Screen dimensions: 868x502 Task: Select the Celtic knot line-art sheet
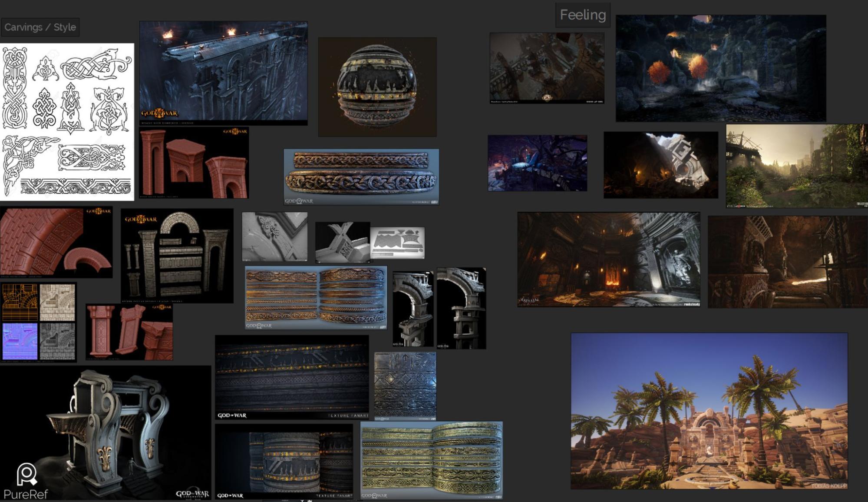point(67,121)
